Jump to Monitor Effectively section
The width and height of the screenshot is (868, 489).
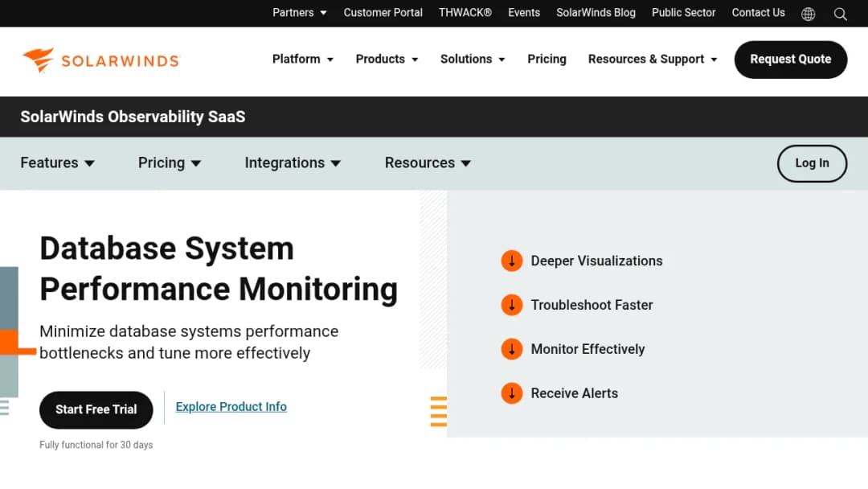tap(588, 349)
